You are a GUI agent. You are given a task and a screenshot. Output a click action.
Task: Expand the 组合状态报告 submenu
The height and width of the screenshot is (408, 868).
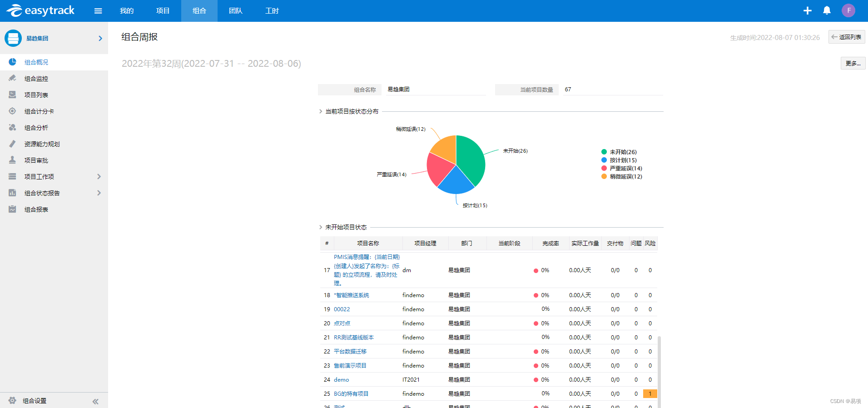click(x=99, y=193)
